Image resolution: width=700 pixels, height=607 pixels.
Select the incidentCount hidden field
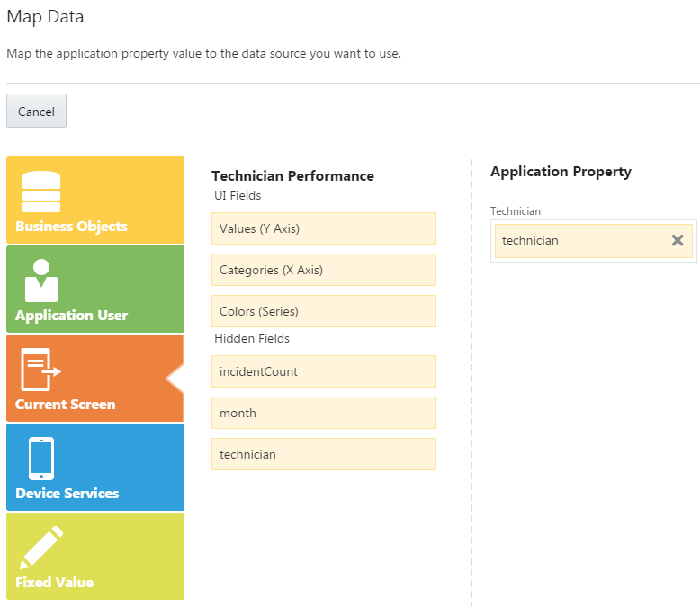coord(323,371)
